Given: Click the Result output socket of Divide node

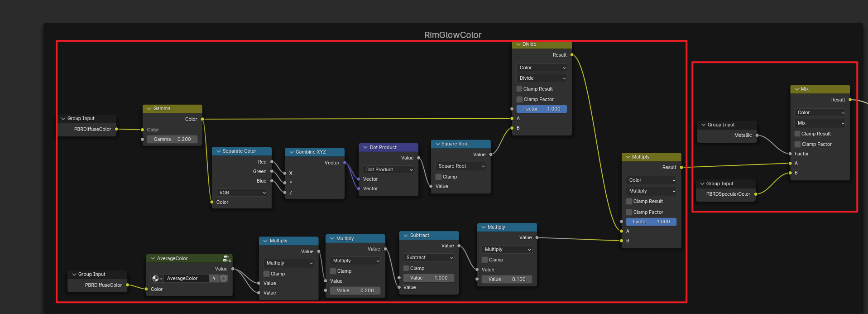Looking at the screenshot, I should (572, 55).
